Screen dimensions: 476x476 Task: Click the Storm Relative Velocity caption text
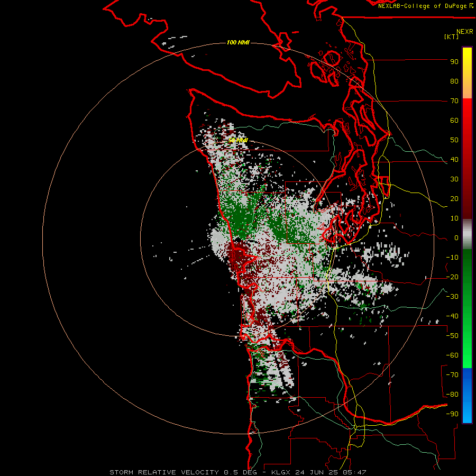(x=237, y=472)
